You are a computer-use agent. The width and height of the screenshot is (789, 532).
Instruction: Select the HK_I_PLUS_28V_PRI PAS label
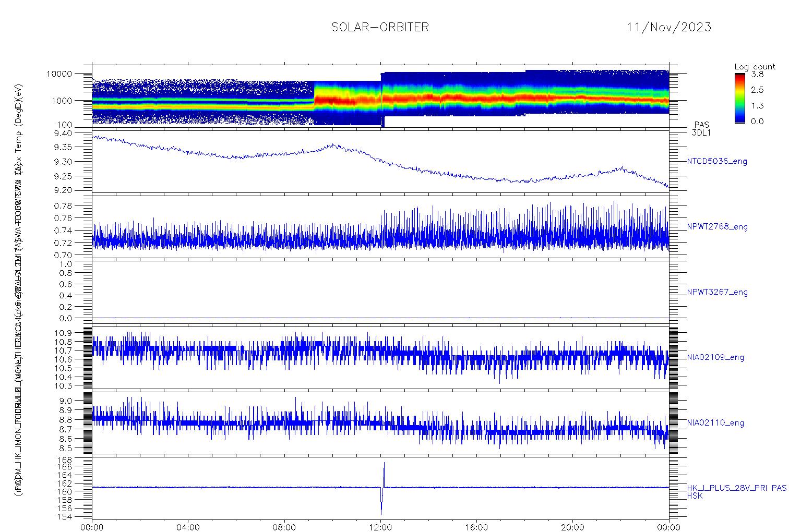click(737, 488)
